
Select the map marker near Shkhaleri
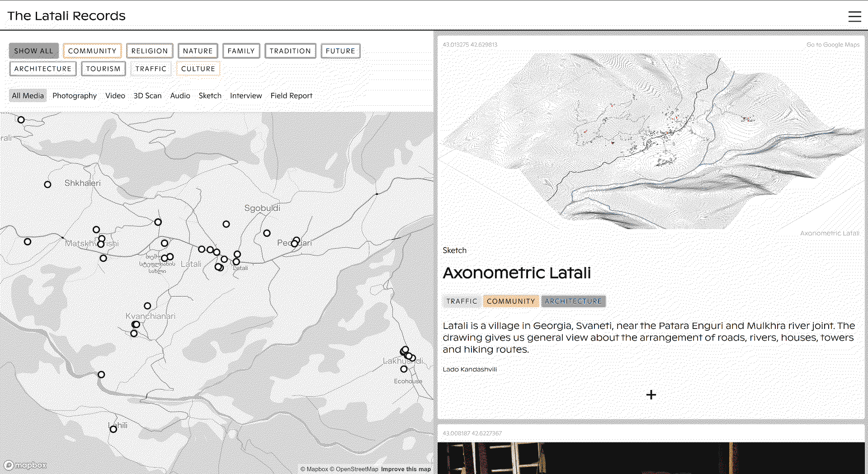(47, 184)
